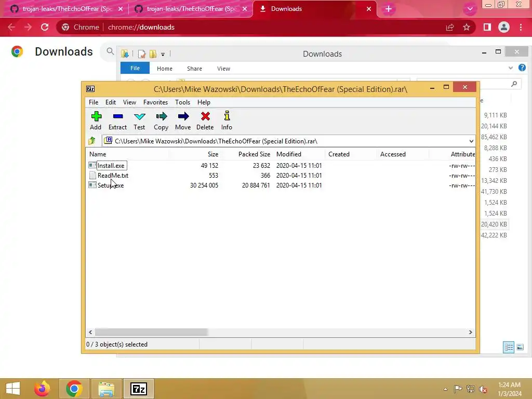Open the Windows Start button
The image size is (532, 399).
click(x=13, y=389)
